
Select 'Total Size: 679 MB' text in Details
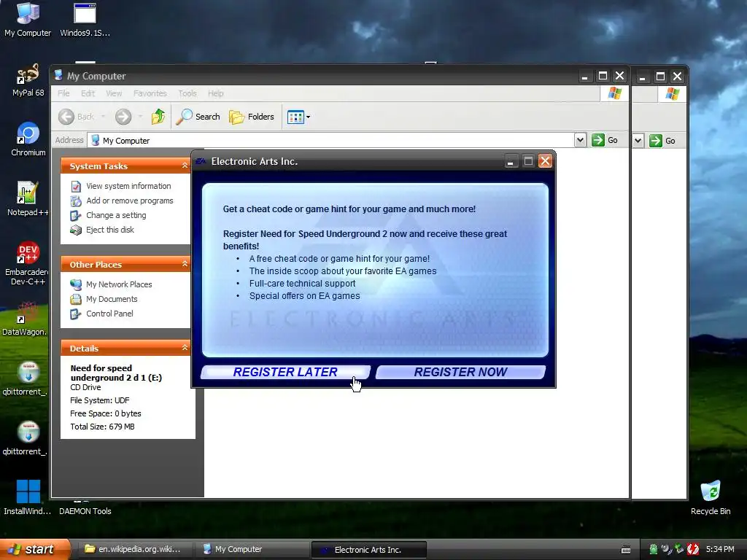pos(102,427)
